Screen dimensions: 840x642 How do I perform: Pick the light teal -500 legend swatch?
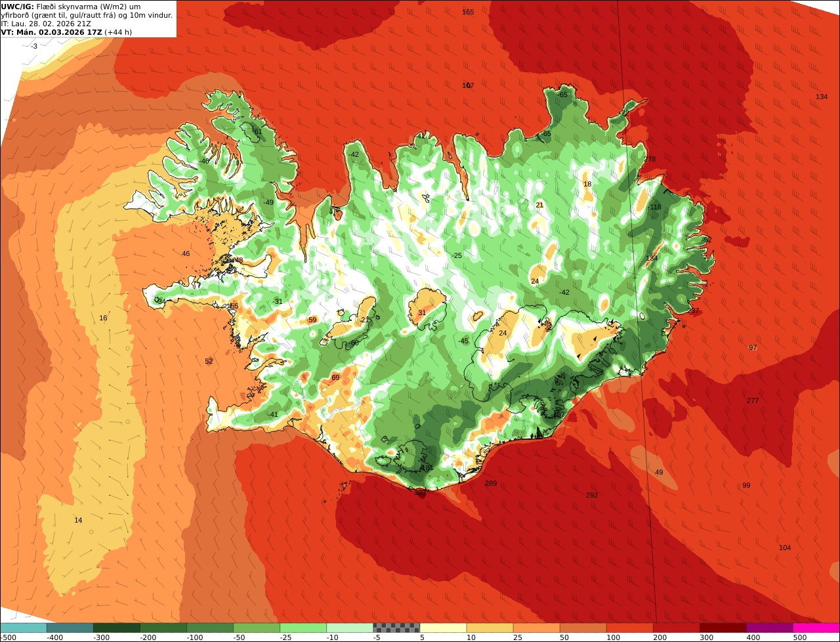point(23,628)
